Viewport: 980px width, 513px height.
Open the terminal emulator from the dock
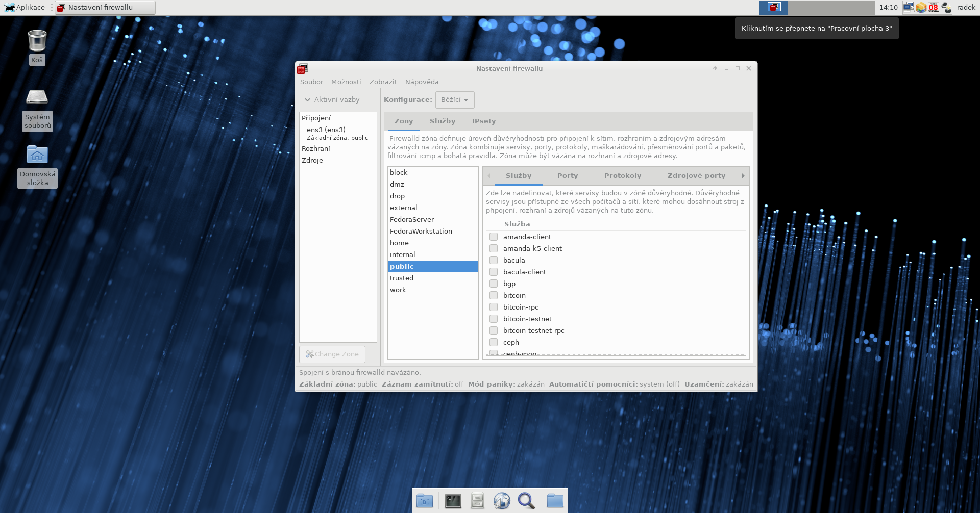click(453, 501)
